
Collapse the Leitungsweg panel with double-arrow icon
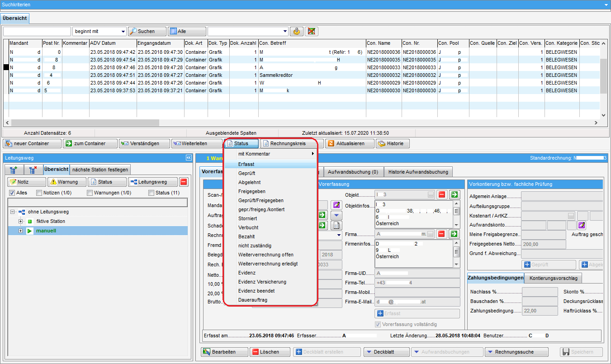[189, 158]
